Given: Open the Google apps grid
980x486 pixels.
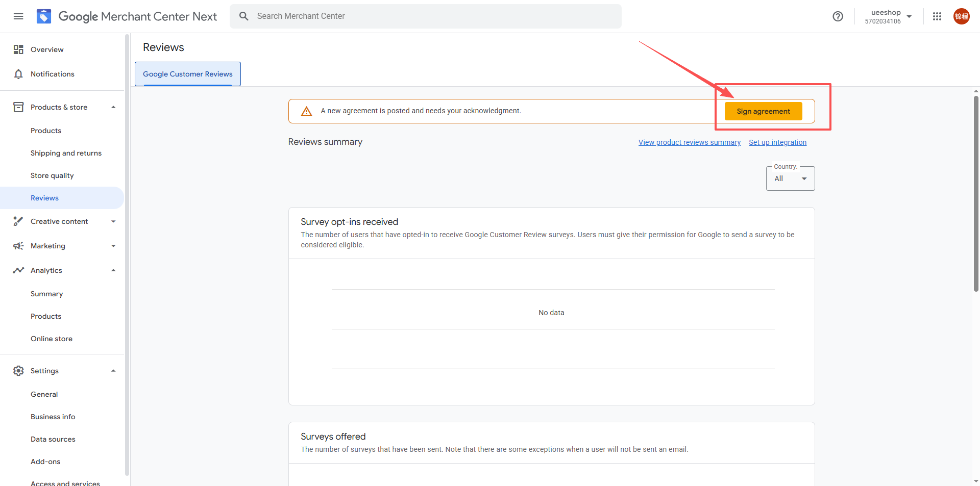Looking at the screenshot, I should point(937,16).
